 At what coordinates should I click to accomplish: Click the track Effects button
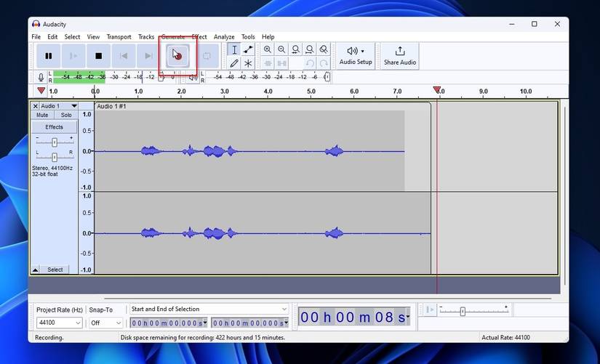[54, 127]
